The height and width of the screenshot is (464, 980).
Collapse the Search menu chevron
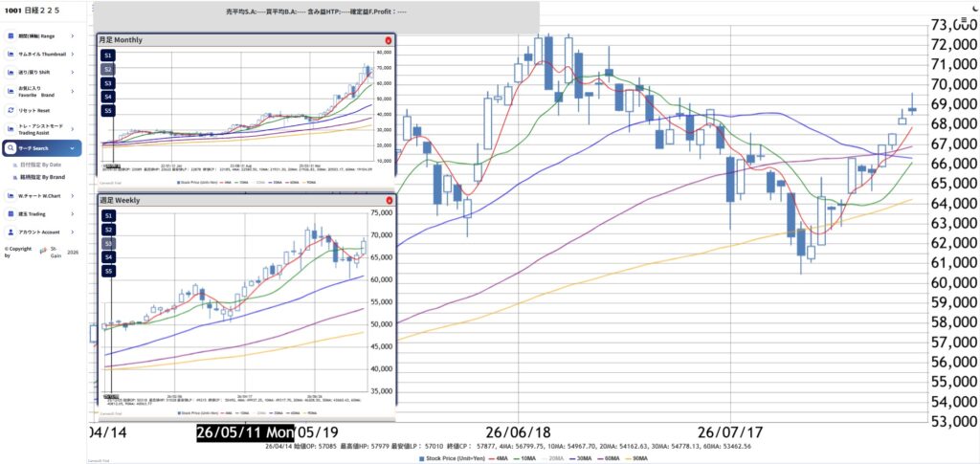(73, 148)
